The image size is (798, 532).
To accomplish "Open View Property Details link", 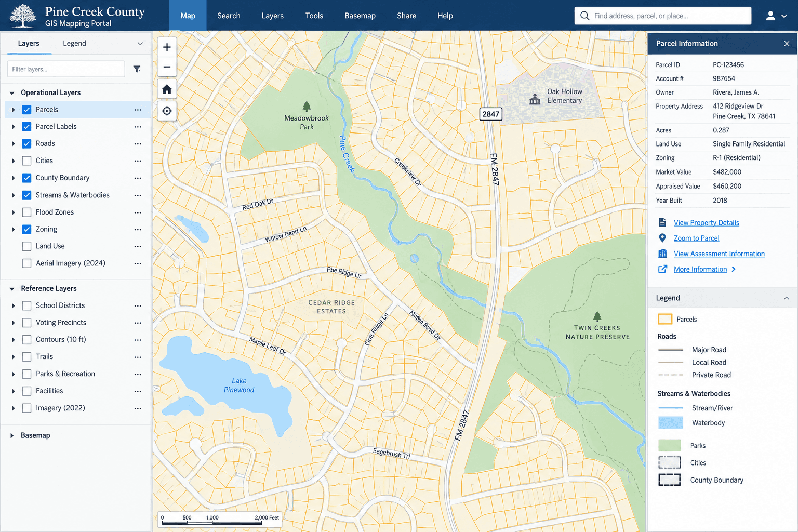I will pyautogui.click(x=707, y=223).
